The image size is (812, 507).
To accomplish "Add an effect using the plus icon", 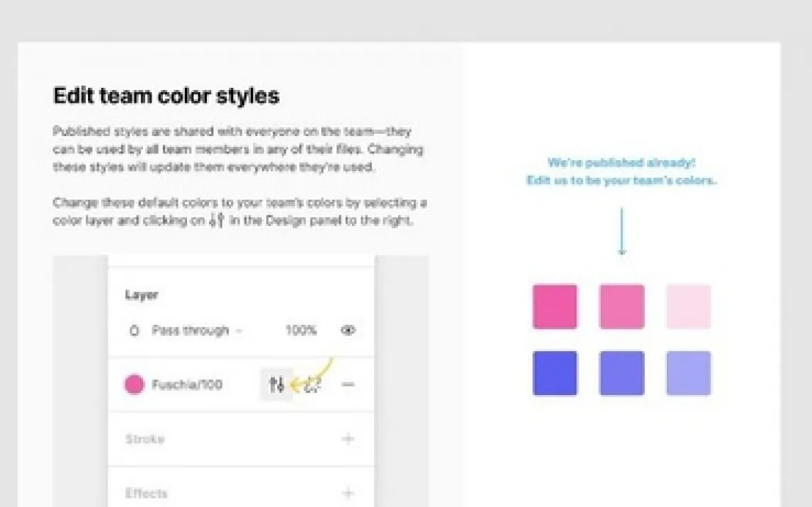I will 348,493.
